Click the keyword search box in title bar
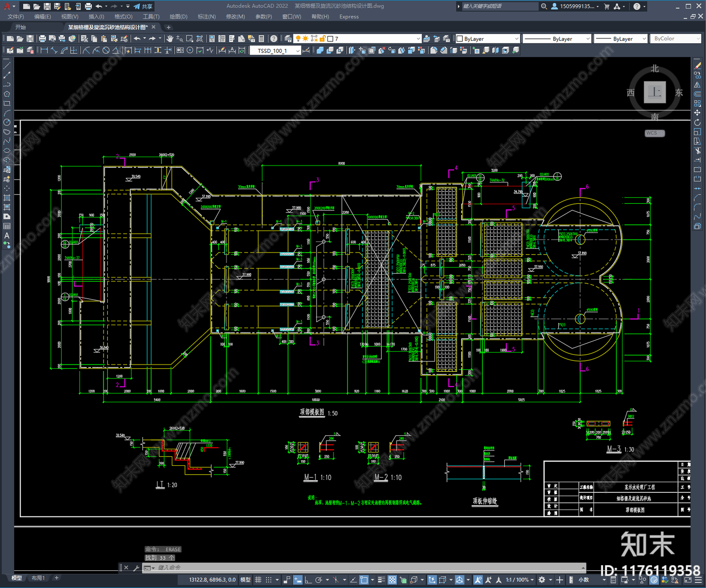This screenshot has width=706, height=588. (500, 6)
